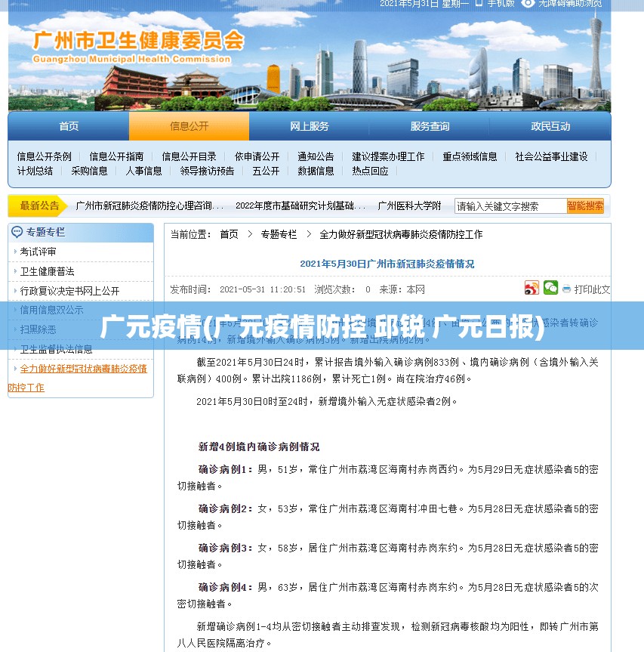Click the printer icon beside 打印此文
This screenshot has width=644, height=652.
(566, 289)
